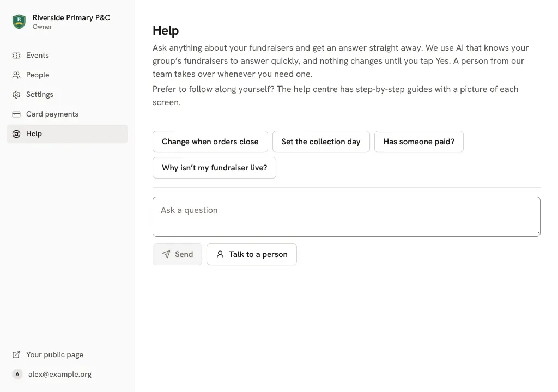Click the paragraph starting 'Prefer to follow along yourself?'

coord(336,96)
